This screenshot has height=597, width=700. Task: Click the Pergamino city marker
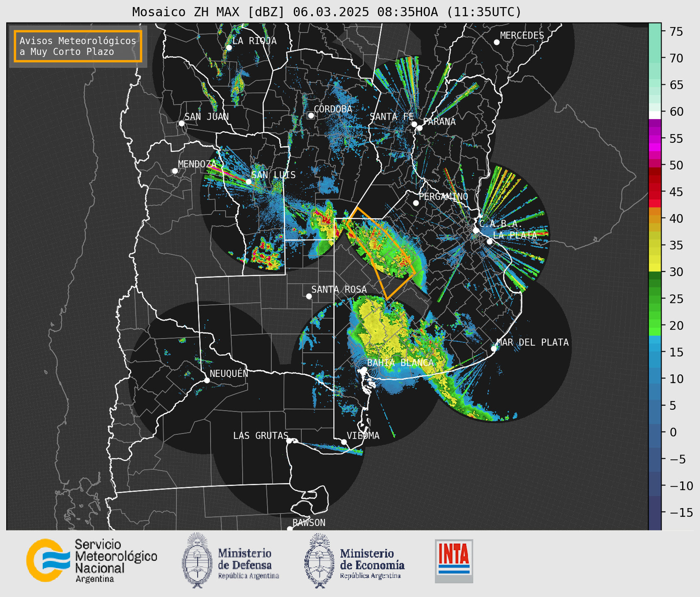tap(416, 203)
